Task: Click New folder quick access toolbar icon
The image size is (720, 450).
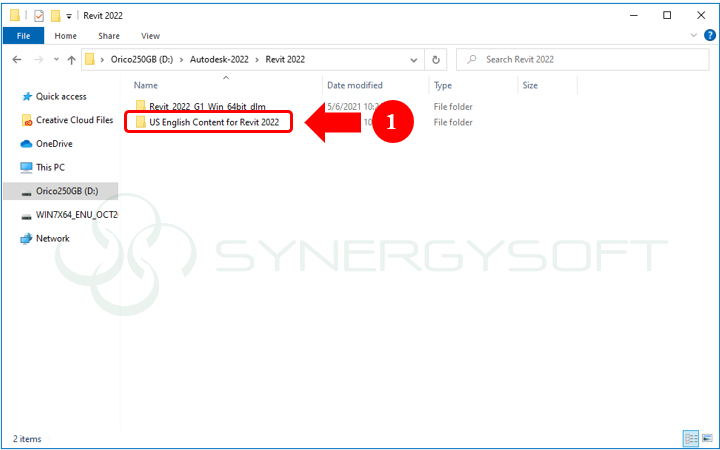Action: click(x=56, y=16)
